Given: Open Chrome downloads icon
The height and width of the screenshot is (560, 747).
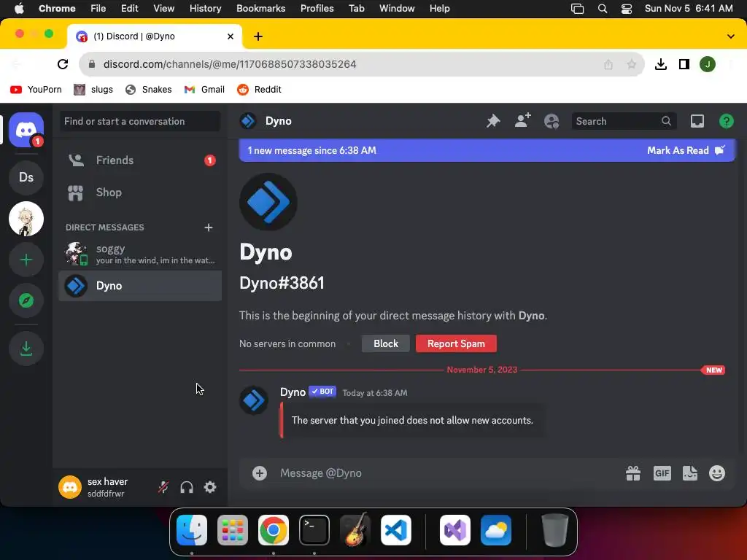Looking at the screenshot, I should coord(661,64).
